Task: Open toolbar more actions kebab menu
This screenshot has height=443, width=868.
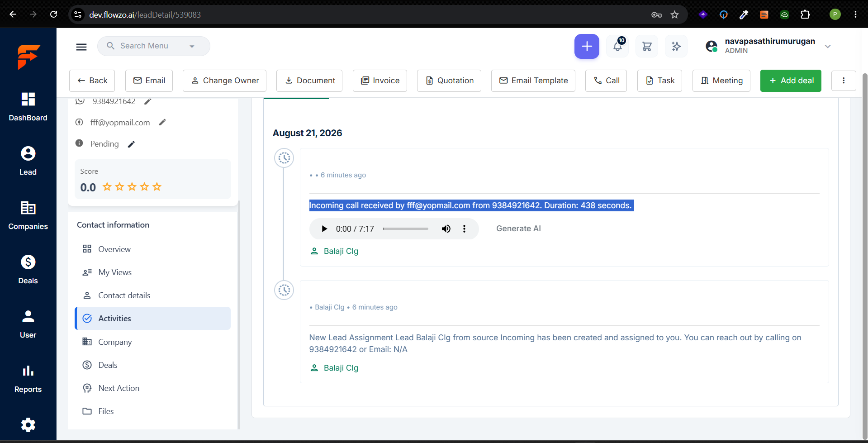Action: 844,81
